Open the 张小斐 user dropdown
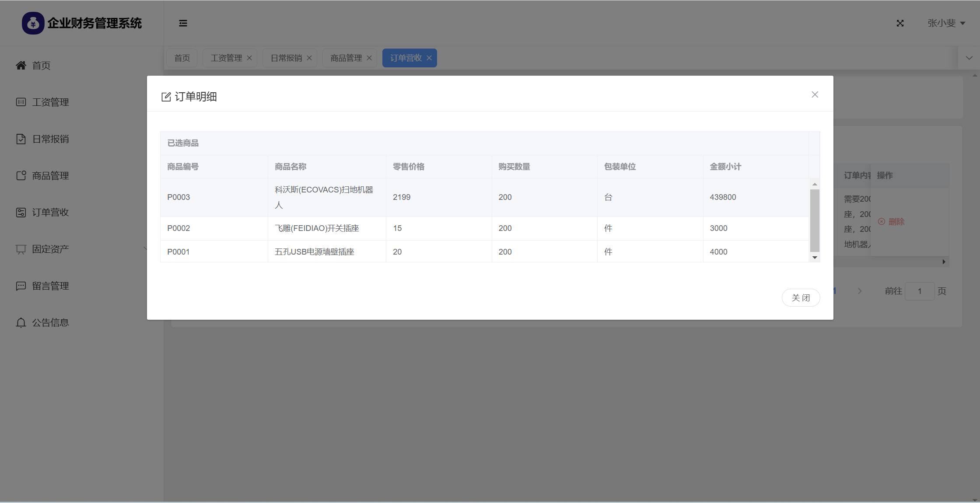Image resolution: width=980 pixels, height=503 pixels. (x=946, y=23)
